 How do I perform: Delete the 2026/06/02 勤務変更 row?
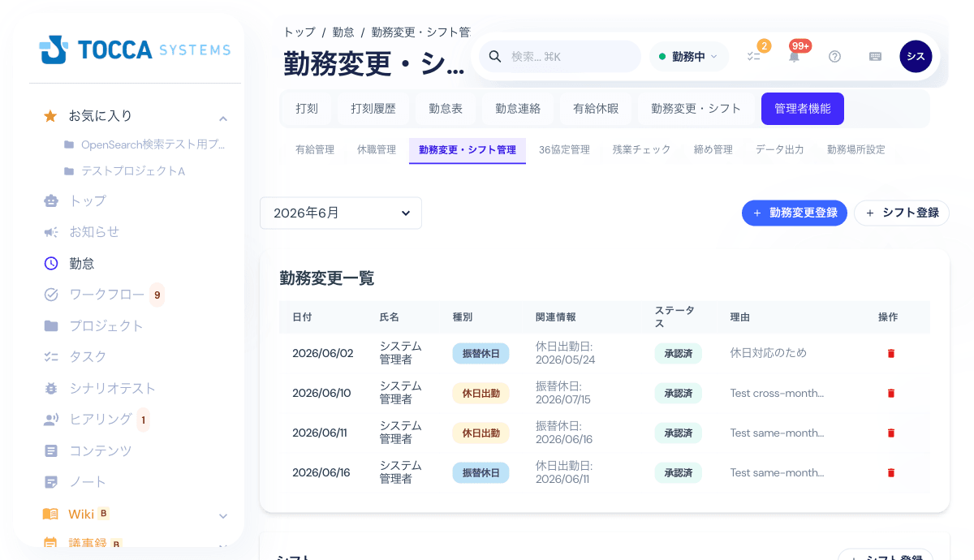click(891, 353)
